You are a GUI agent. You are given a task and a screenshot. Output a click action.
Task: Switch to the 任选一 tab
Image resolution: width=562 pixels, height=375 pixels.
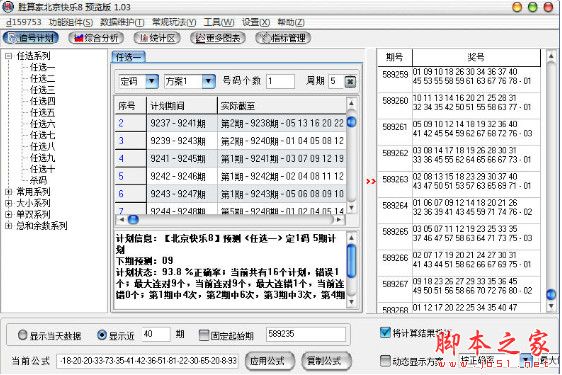pos(129,57)
